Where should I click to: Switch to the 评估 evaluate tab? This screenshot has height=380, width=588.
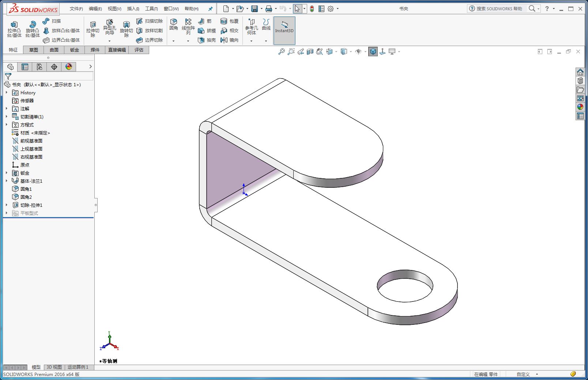coord(139,50)
